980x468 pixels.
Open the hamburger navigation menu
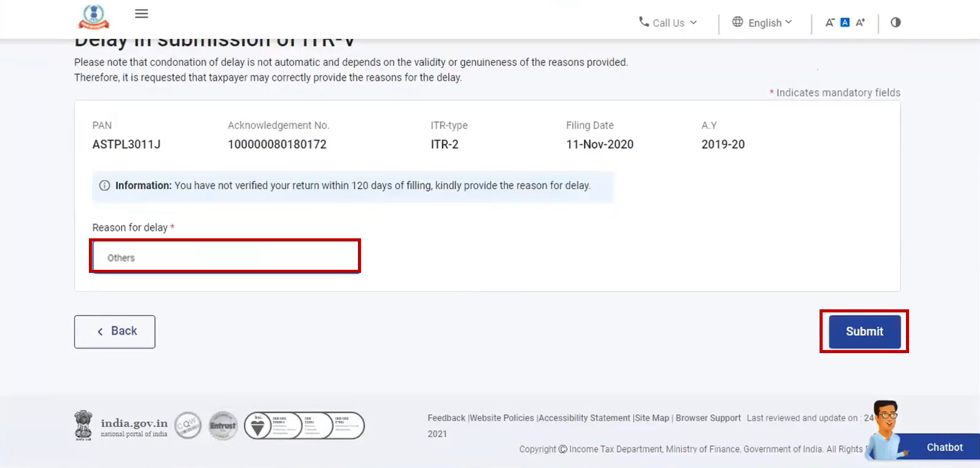[x=141, y=14]
